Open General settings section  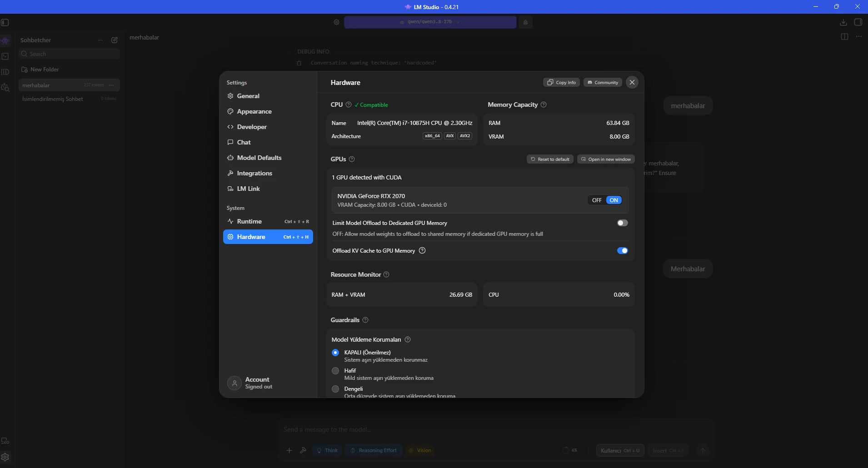(x=268, y=96)
